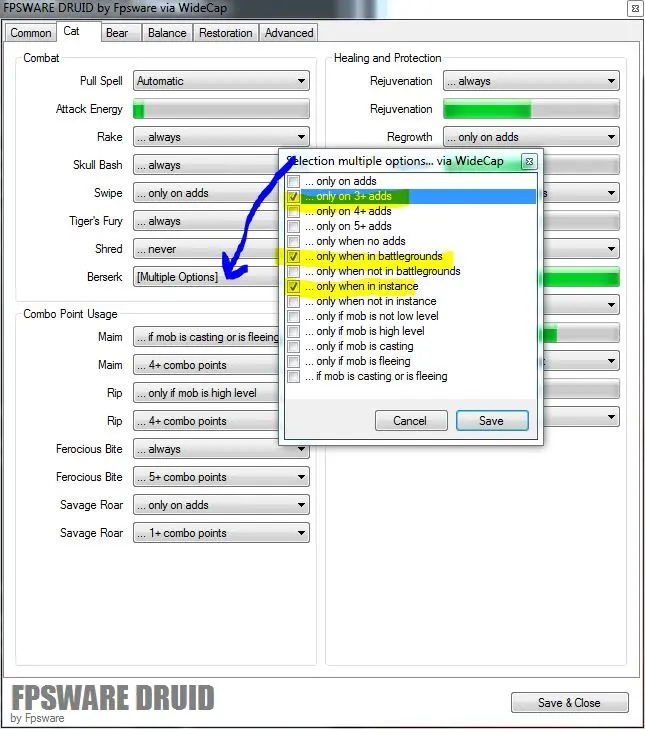Close the FPSWARE DRUID settings window
This screenshot has height=729, width=645.
pyautogui.click(x=634, y=9)
